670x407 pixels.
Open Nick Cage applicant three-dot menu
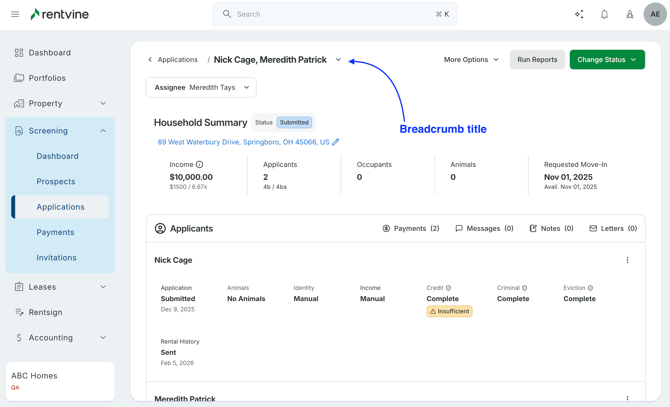click(x=627, y=260)
